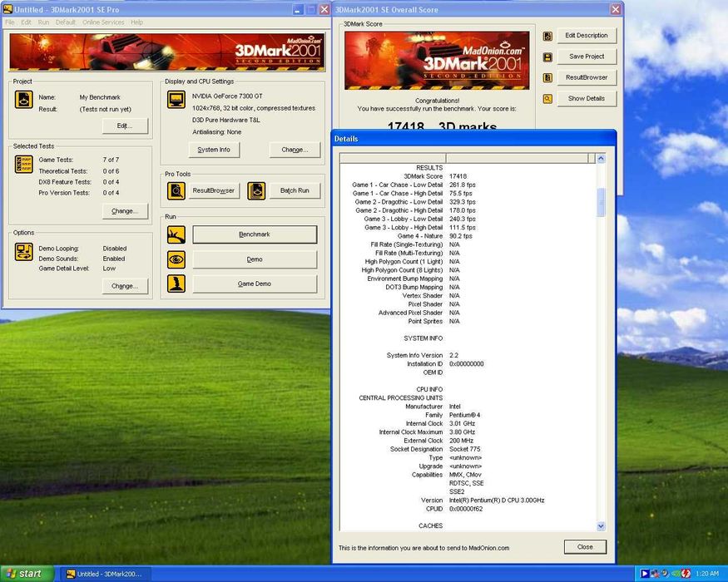Click the NVIDIA GeForce 7300 GT text
Image resolution: width=728 pixels, height=582 pixels.
point(227,96)
